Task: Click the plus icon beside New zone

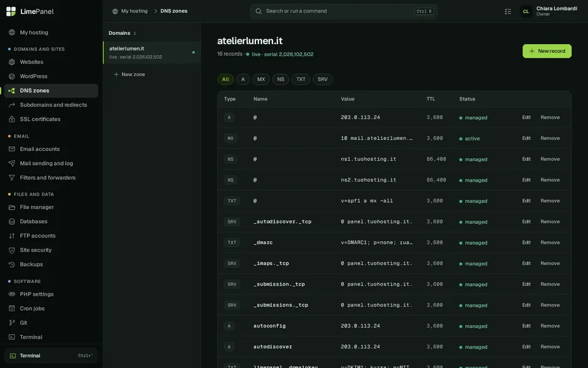Action: tap(116, 74)
